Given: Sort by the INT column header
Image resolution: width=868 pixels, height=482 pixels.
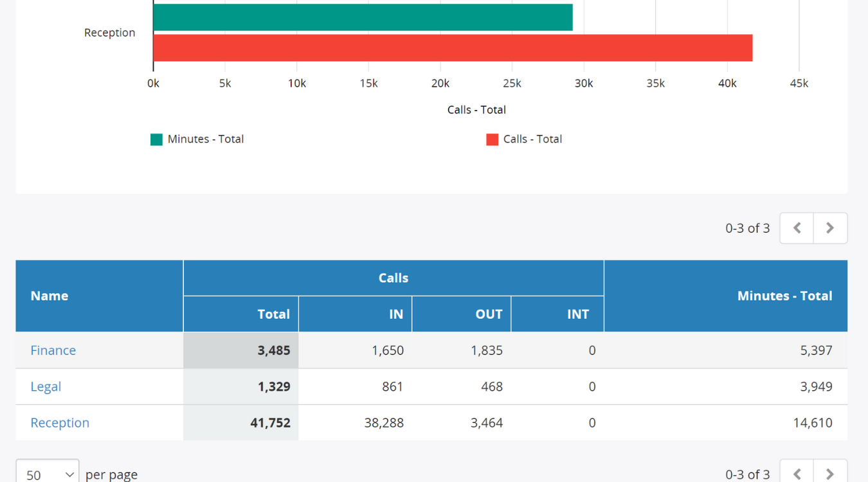Looking at the screenshot, I should click(x=557, y=314).
